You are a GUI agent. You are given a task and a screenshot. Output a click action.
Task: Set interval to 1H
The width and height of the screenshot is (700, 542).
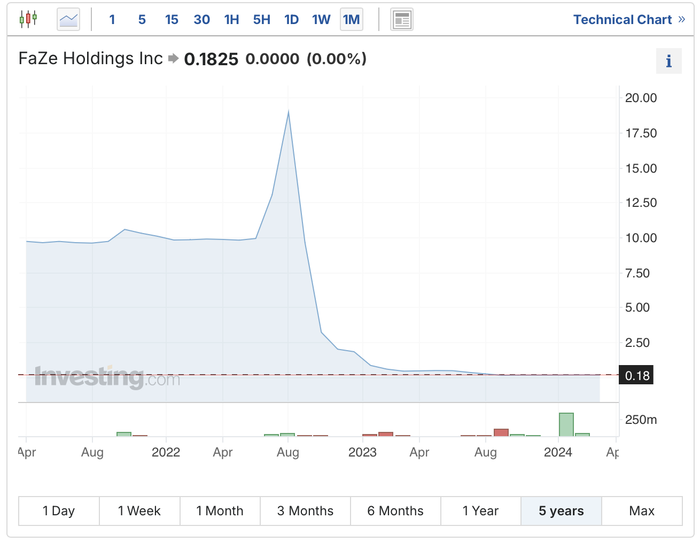[x=232, y=20]
